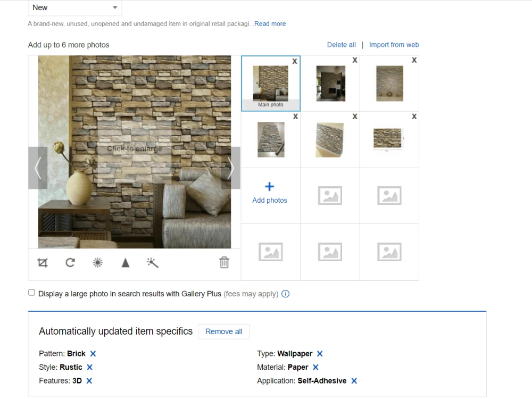Click Delete all photos link
Screen dimensions: 532x399
tap(342, 45)
